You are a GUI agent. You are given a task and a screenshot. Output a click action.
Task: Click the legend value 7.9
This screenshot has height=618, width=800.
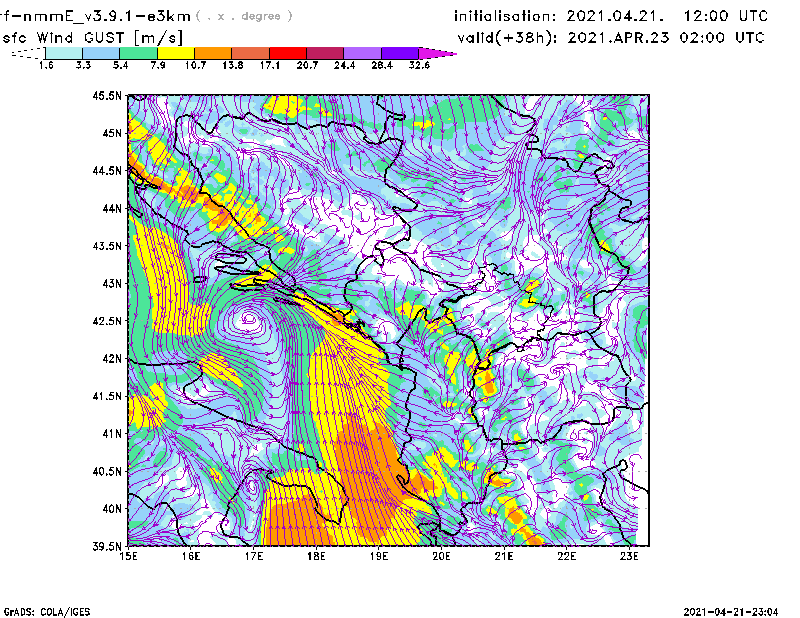click(158, 65)
